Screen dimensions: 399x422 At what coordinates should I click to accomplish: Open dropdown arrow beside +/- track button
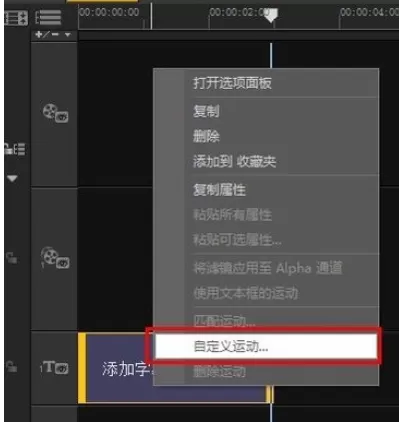pos(68,35)
